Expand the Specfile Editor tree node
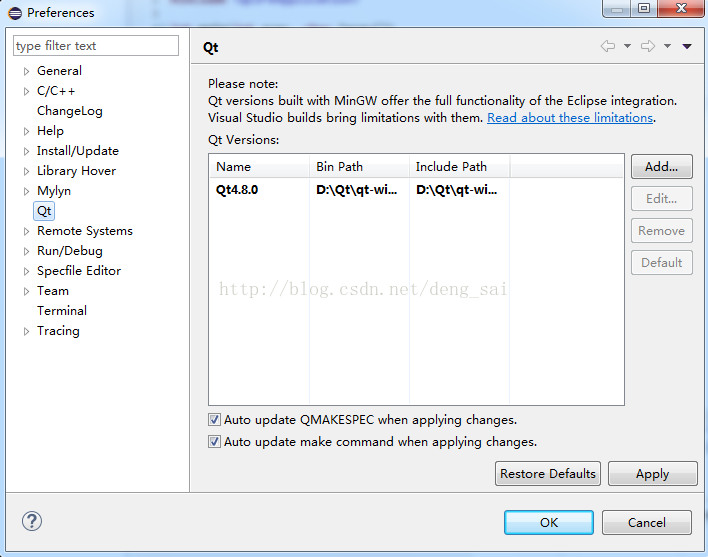 point(26,271)
